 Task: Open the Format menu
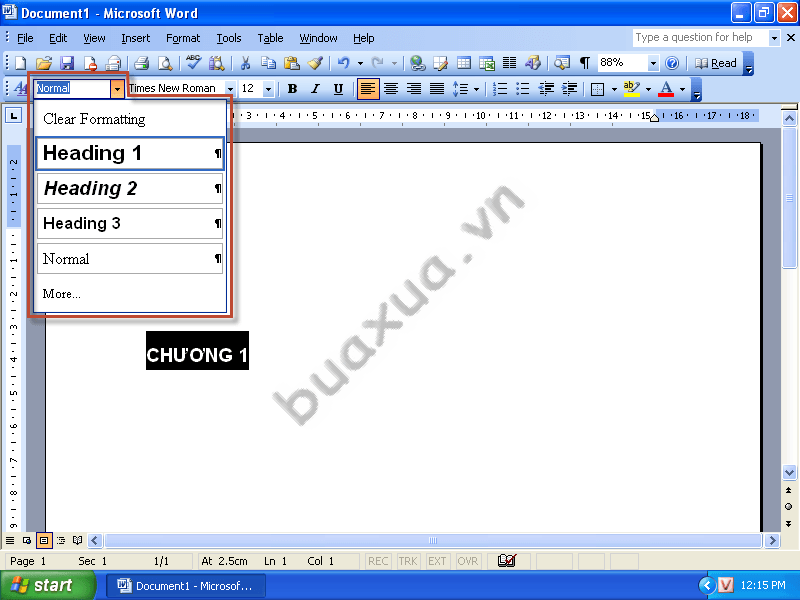click(x=183, y=38)
